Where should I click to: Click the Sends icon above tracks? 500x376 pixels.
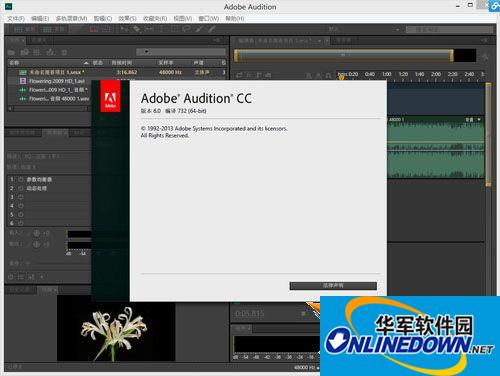pyautogui.click(x=258, y=76)
